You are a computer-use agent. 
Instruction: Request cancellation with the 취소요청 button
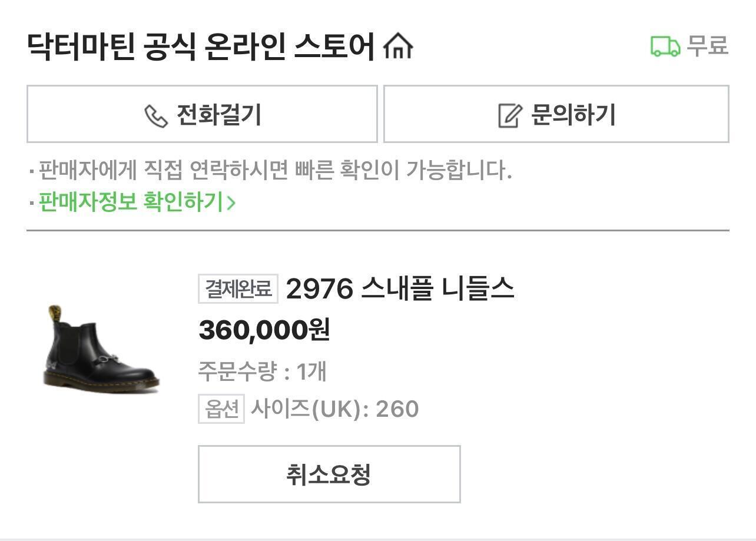tap(329, 474)
